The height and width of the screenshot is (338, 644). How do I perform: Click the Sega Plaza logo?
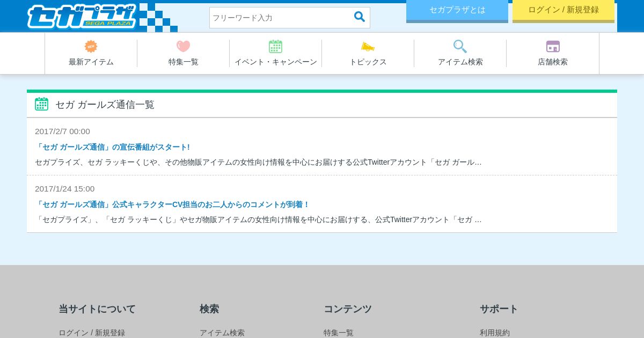tap(82, 17)
